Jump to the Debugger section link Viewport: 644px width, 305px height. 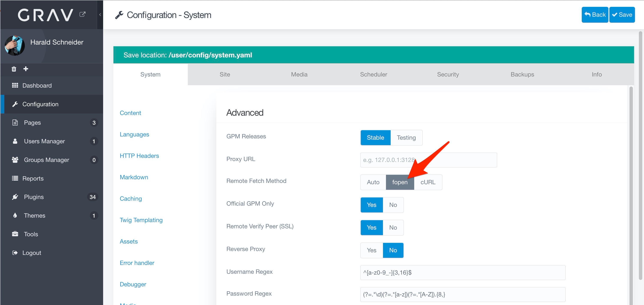pyautogui.click(x=133, y=284)
